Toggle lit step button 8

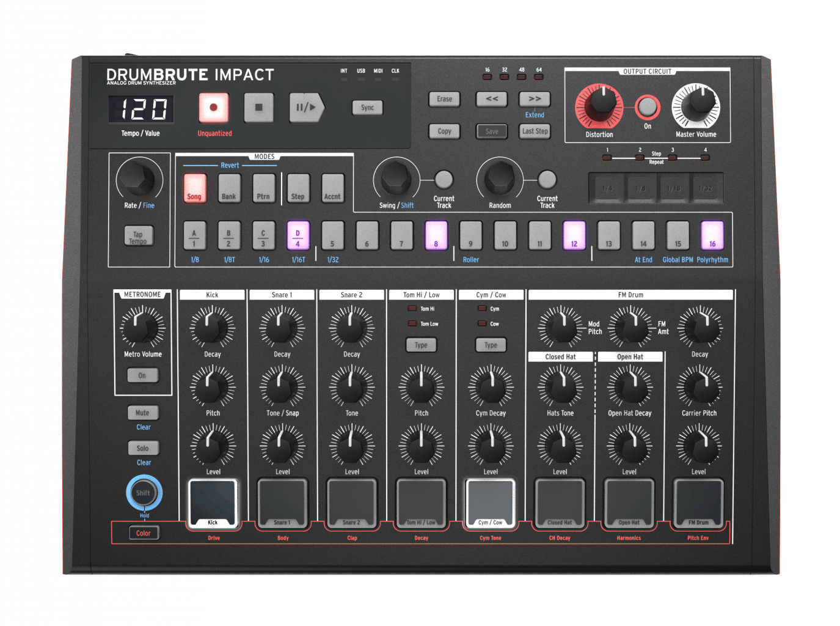[436, 236]
